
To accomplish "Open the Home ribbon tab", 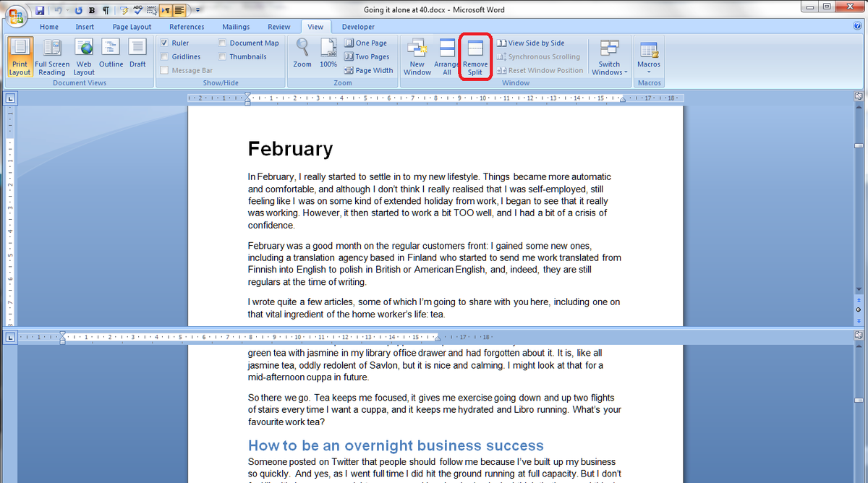I will 49,27.
